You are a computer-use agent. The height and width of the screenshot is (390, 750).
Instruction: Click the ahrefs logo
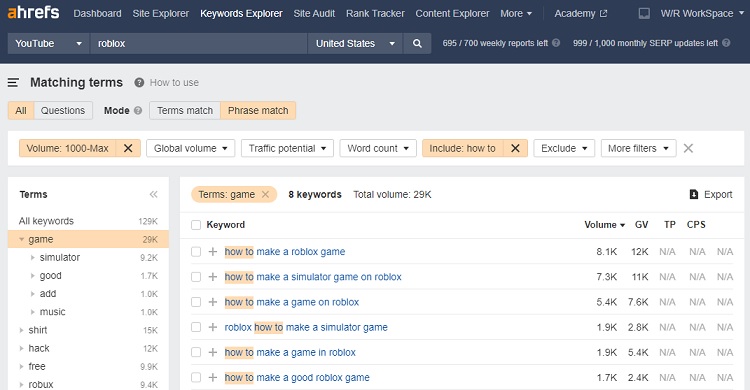click(x=33, y=12)
